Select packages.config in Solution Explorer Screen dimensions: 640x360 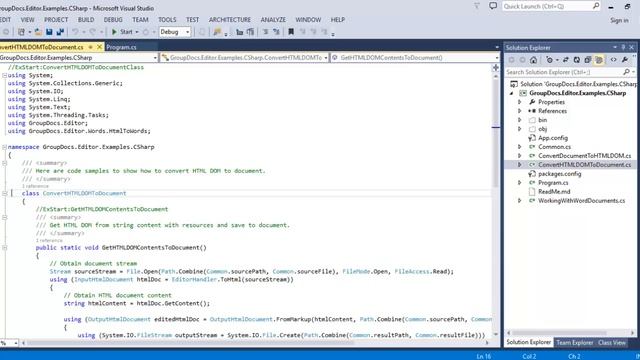point(559,174)
